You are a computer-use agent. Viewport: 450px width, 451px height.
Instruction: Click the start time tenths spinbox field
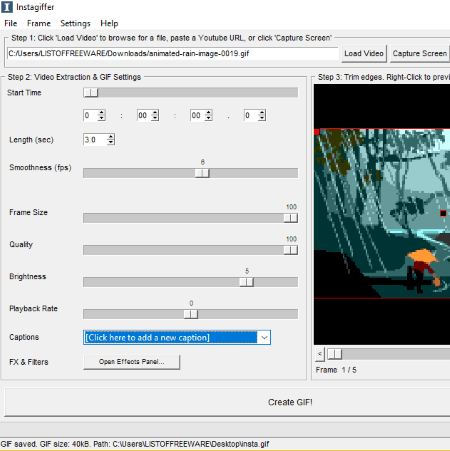(251, 115)
